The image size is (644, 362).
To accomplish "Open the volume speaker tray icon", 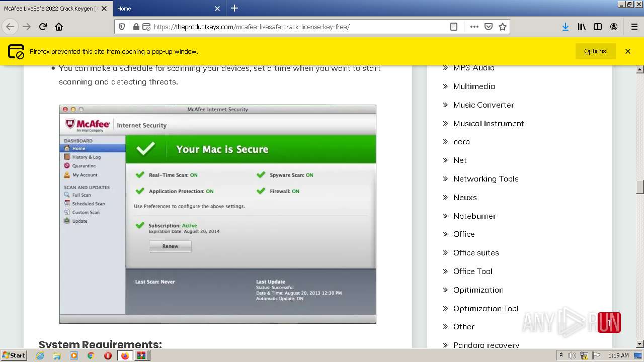I will 572,355.
